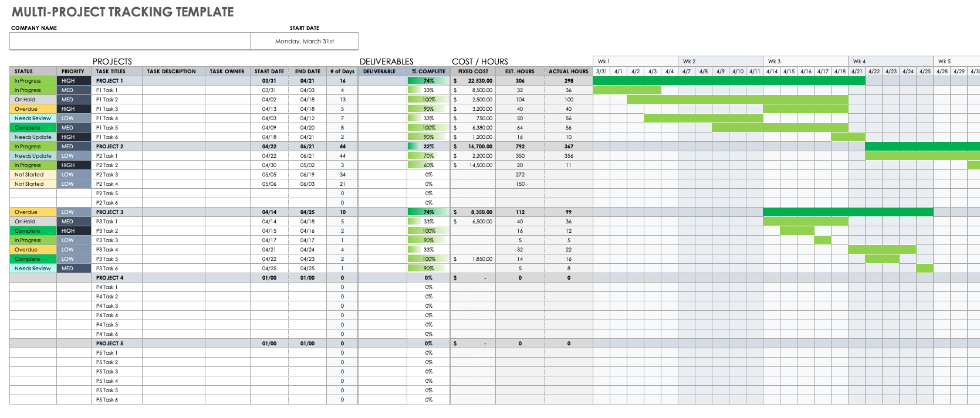Click the Overdue status for P1 Task 3

(33, 109)
